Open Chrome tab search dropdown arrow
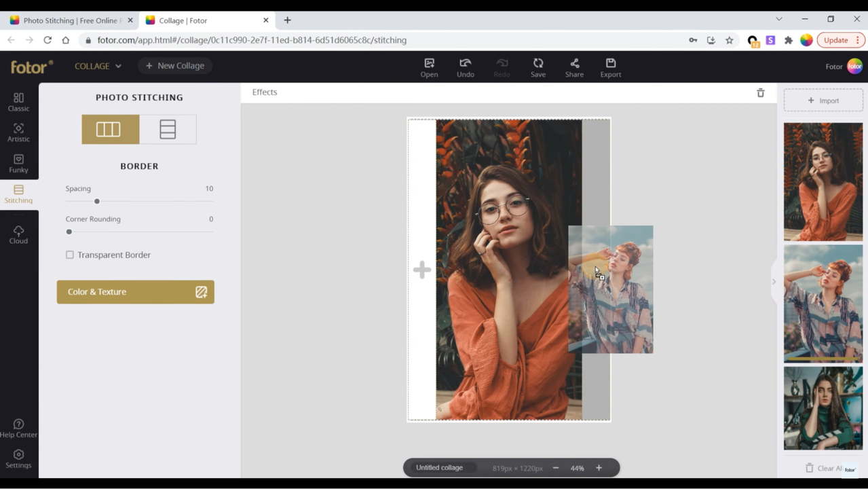This screenshot has width=868, height=489. pos(778,19)
